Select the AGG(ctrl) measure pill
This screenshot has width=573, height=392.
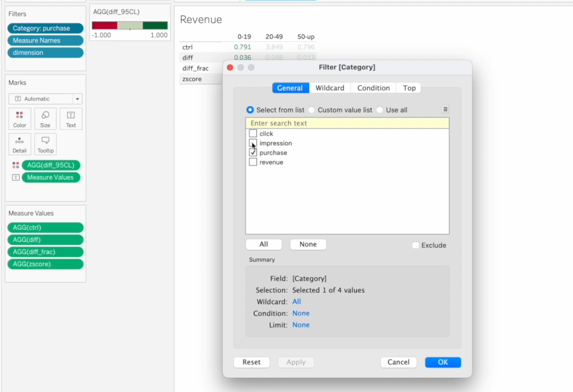click(x=45, y=227)
